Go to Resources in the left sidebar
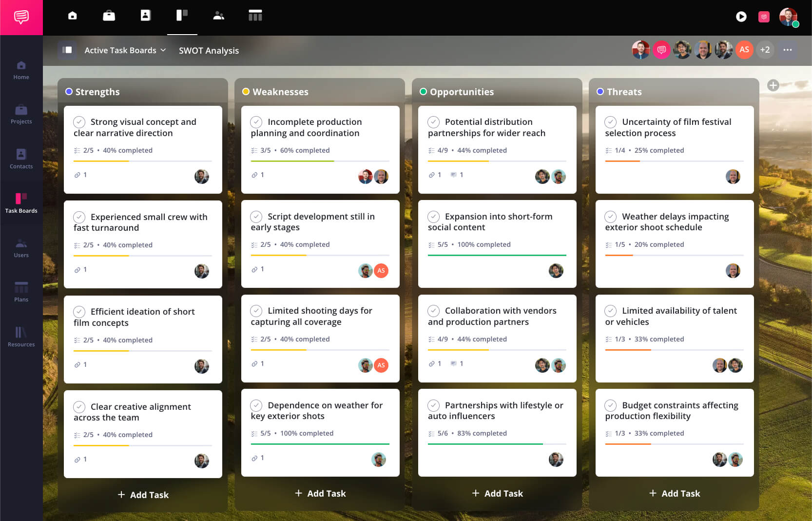The image size is (812, 521). 21,337
